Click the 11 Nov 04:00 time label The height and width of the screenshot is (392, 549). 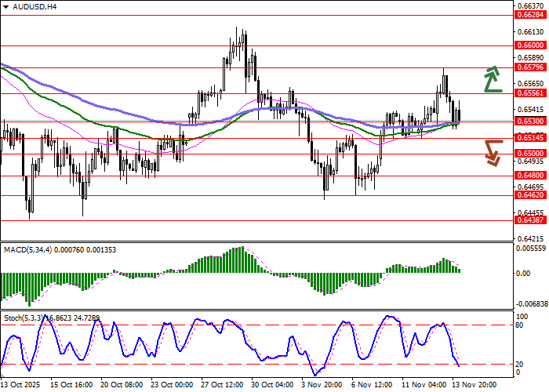[x=424, y=385]
